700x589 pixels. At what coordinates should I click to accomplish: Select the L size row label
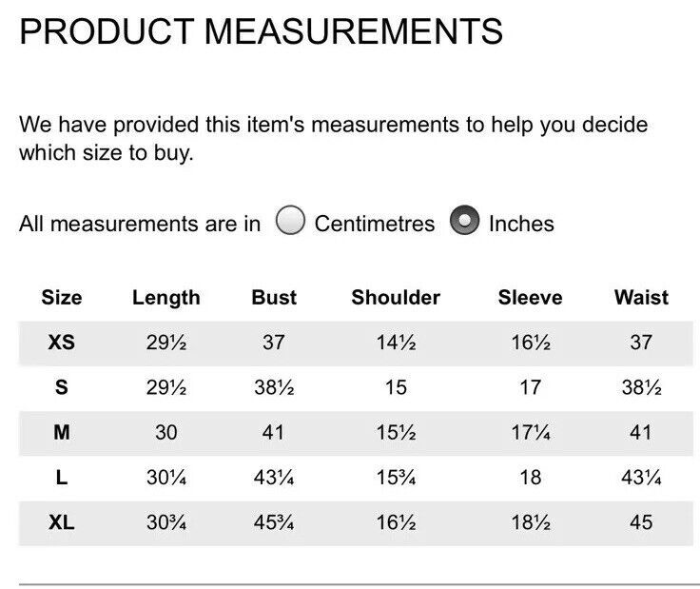(62, 478)
